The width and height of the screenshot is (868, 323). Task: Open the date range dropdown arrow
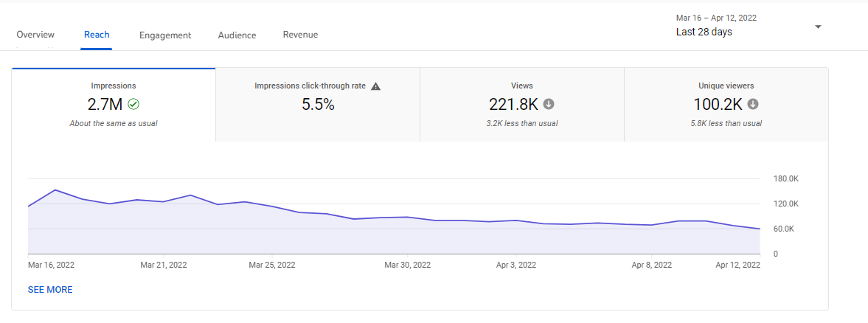[818, 27]
